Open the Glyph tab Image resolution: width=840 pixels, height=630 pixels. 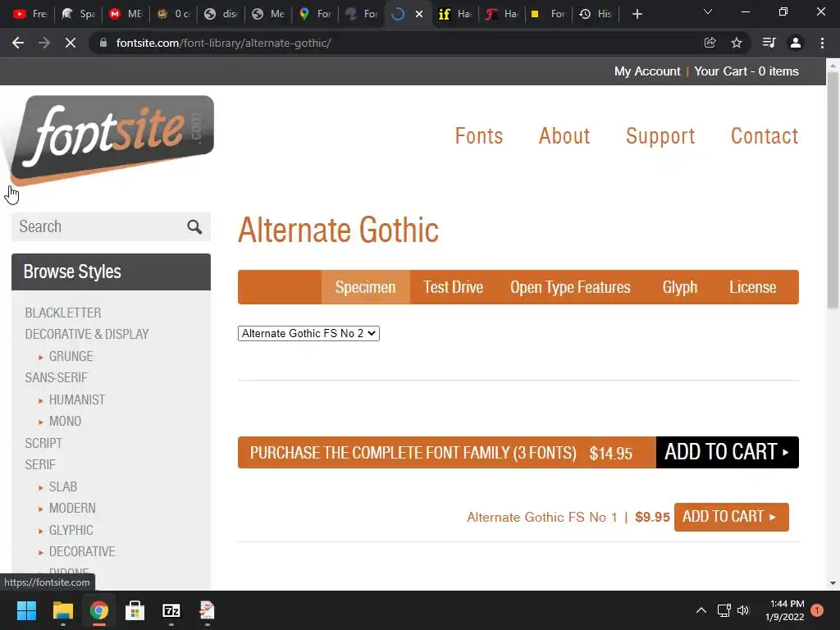[680, 287]
